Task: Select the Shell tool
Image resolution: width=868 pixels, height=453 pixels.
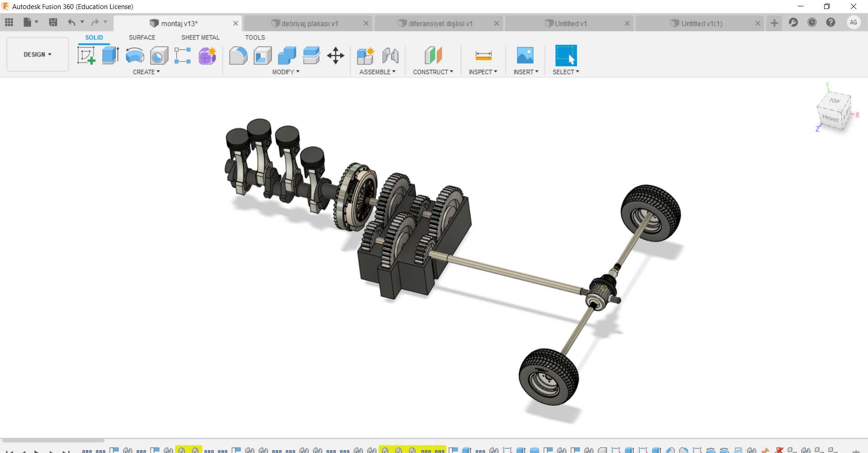Action: (x=263, y=56)
